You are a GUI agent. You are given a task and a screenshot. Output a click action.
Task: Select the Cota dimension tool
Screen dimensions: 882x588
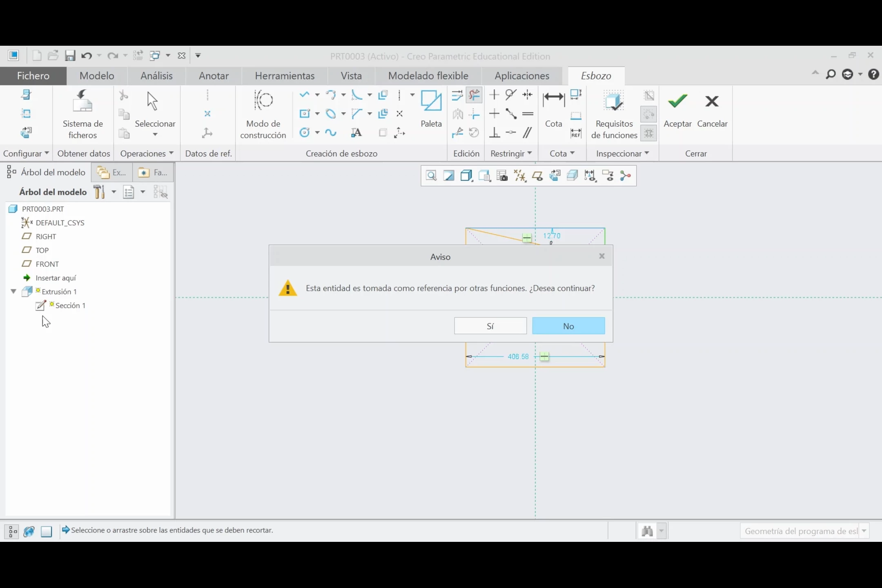tap(553, 99)
